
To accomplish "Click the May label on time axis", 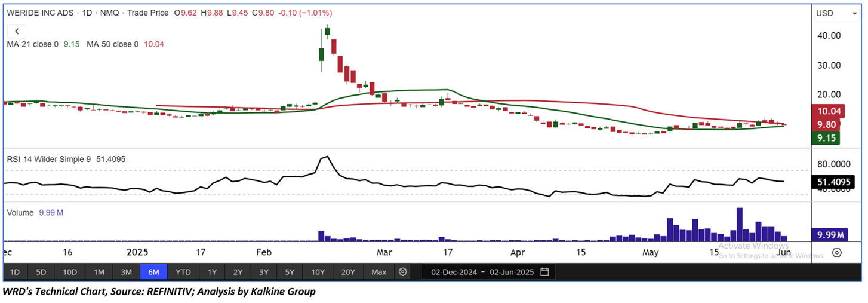I will pyautogui.click(x=651, y=252).
